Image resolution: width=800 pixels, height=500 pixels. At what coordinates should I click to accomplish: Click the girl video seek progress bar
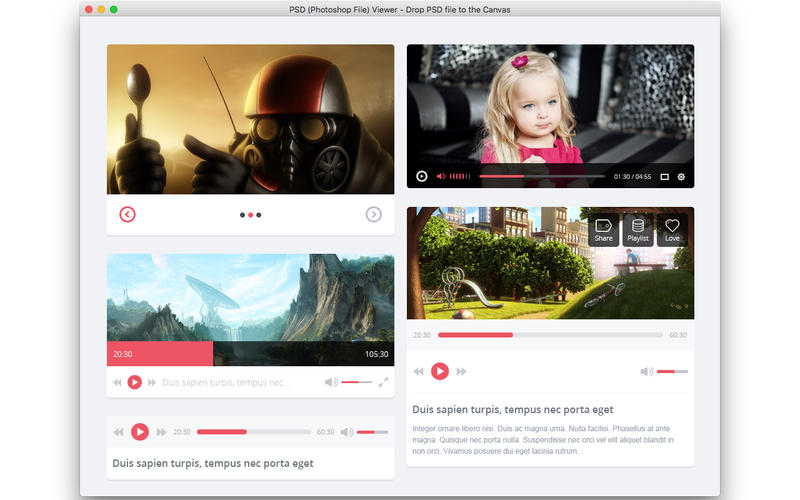[x=541, y=177]
